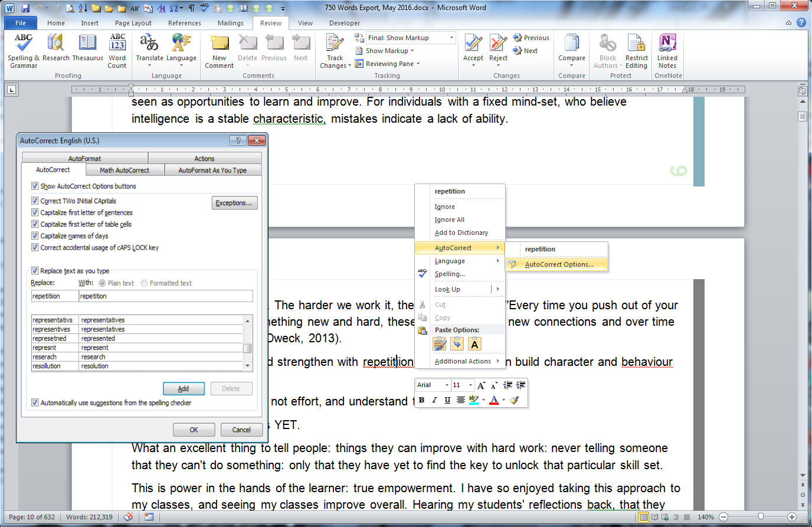This screenshot has width=812, height=527.
Task: Switch to the Page Layout tab
Action: 133,23
